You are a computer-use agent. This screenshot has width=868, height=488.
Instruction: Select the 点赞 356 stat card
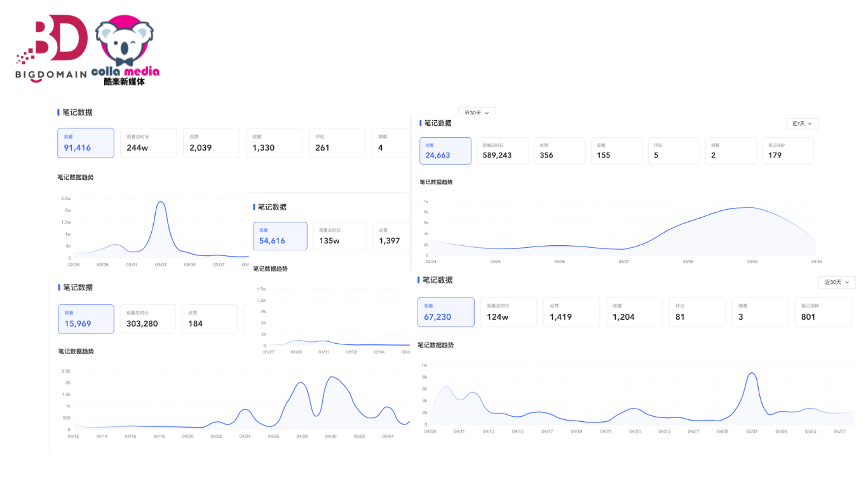point(560,151)
